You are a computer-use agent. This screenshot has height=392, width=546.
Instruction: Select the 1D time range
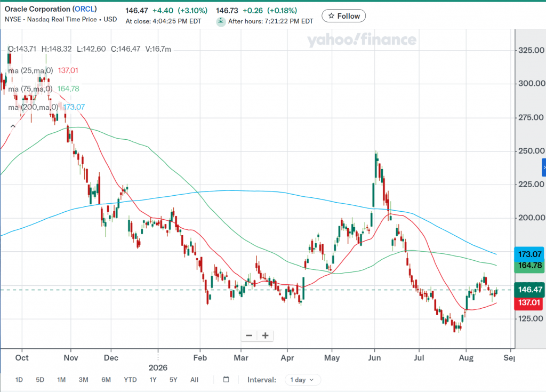pos(19,380)
